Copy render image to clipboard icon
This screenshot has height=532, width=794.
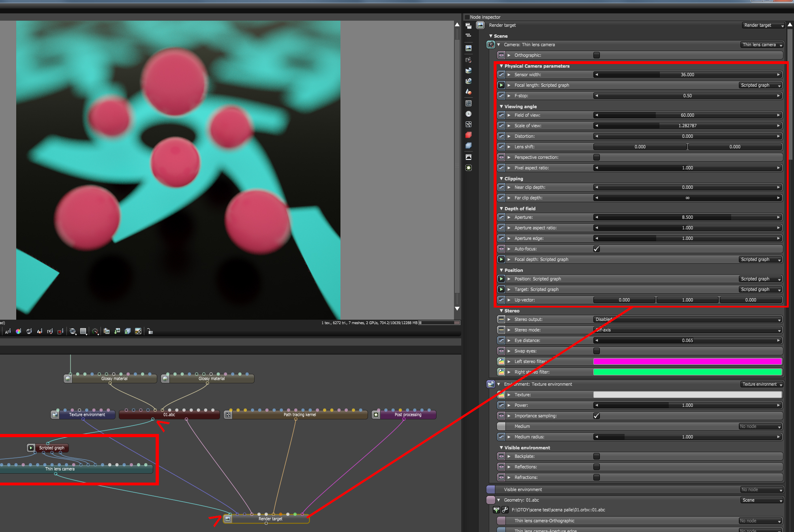(107, 331)
